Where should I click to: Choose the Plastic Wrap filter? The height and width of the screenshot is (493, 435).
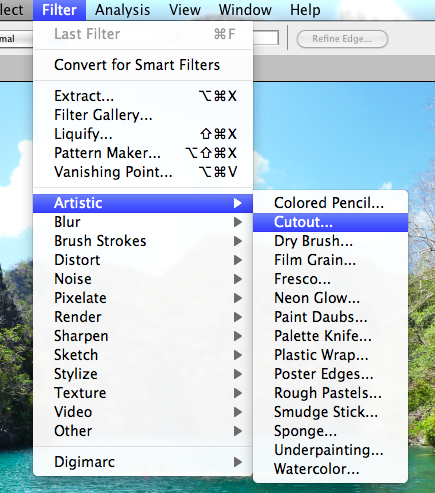tap(330, 355)
